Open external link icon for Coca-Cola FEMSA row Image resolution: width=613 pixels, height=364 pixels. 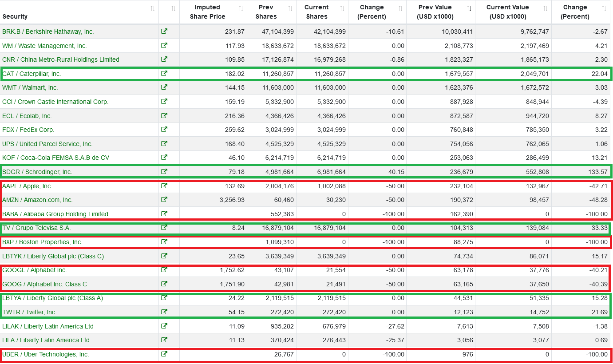pyautogui.click(x=164, y=157)
